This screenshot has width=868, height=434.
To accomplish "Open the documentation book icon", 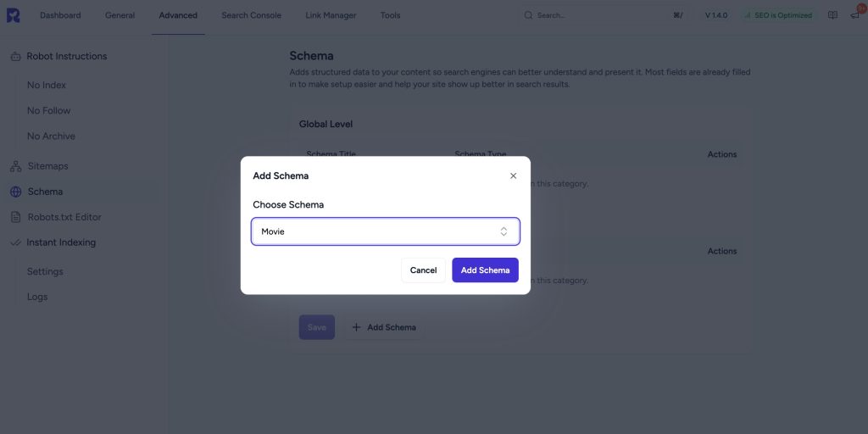I will point(833,15).
